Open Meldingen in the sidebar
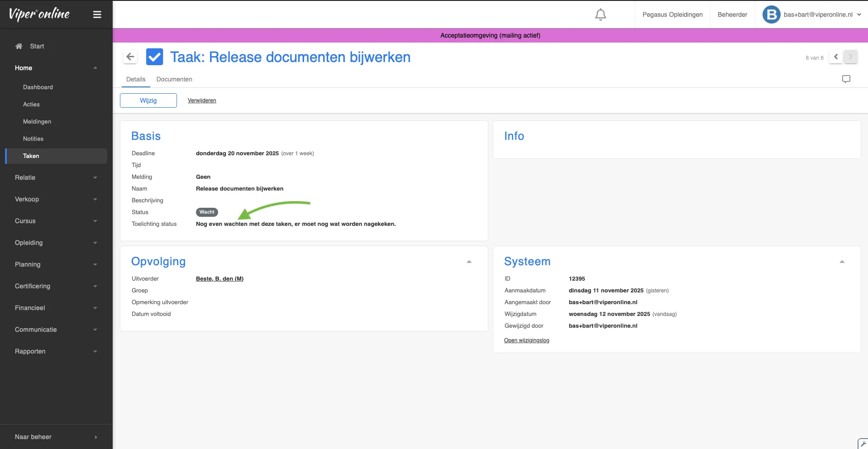The width and height of the screenshot is (868, 449). pos(37,122)
